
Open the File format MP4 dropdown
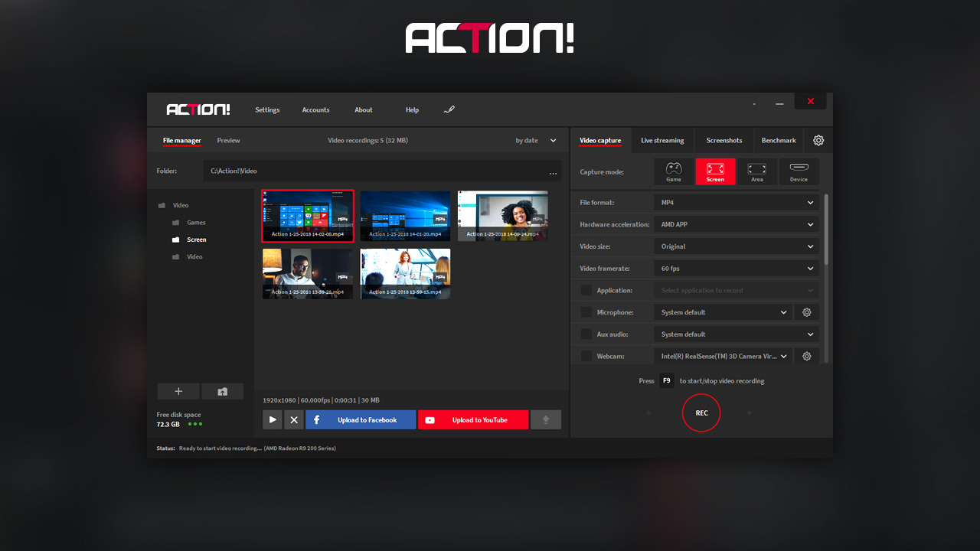point(737,203)
